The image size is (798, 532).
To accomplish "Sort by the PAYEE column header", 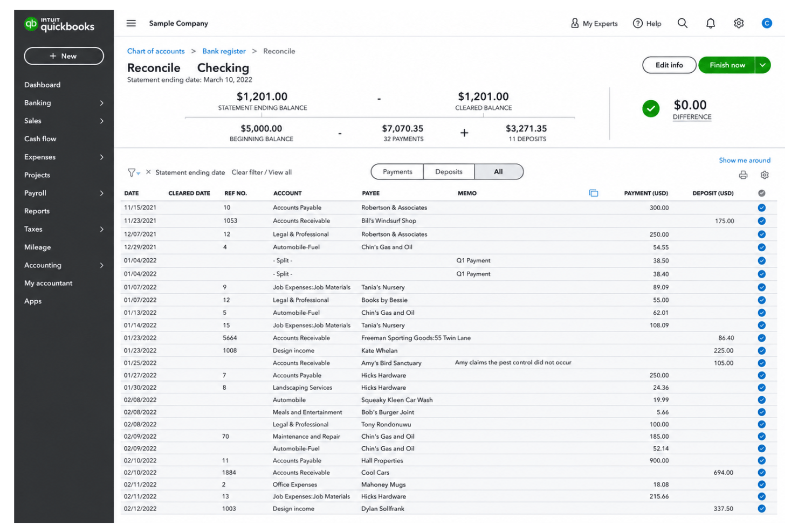I will (370, 193).
